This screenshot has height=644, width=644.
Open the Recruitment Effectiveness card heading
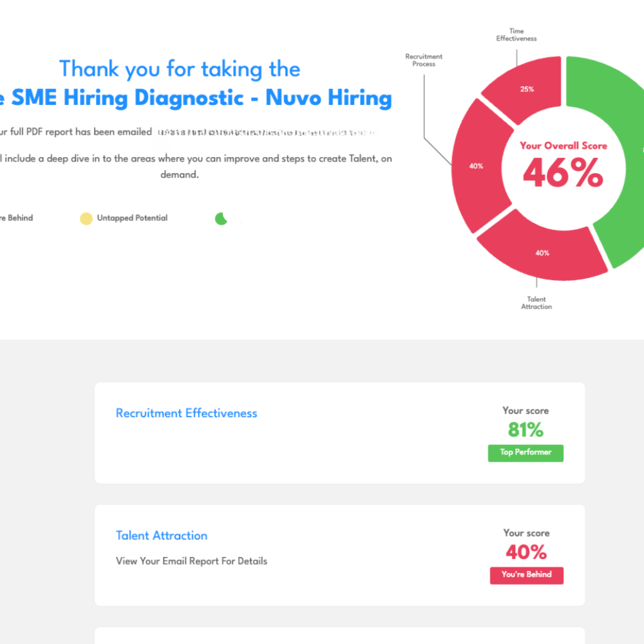[186, 413]
